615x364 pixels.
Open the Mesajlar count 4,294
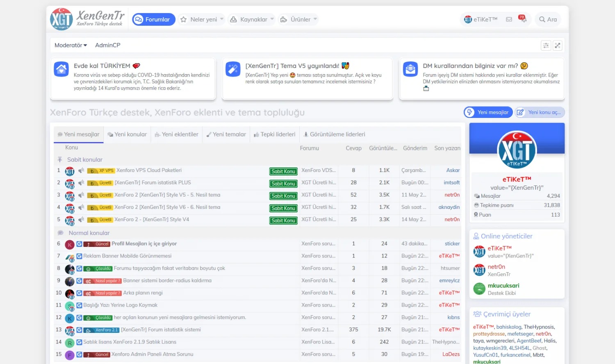pyautogui.click(x=553, y=196)
